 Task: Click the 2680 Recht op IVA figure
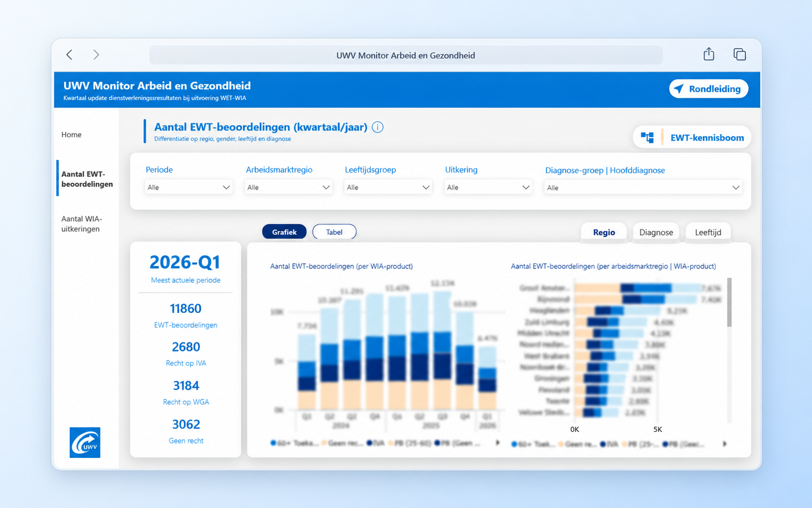click(x=186, y=347)
